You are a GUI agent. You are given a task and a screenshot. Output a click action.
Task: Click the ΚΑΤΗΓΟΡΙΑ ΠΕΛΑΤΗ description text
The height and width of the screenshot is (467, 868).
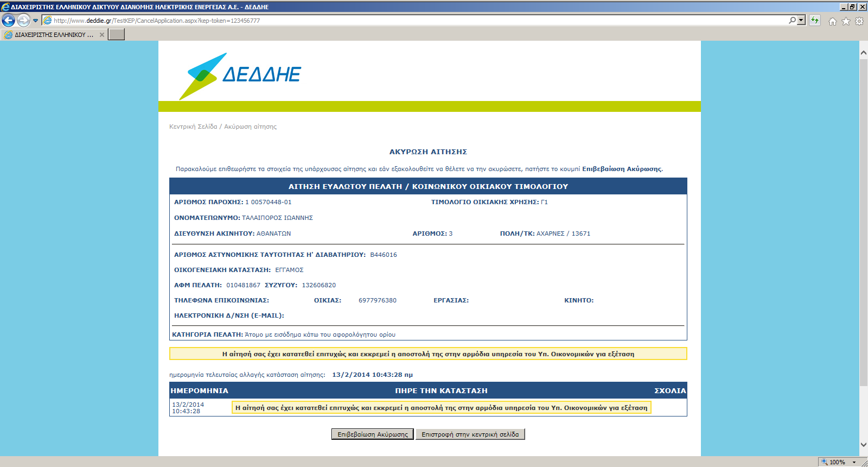click(320, 335)
